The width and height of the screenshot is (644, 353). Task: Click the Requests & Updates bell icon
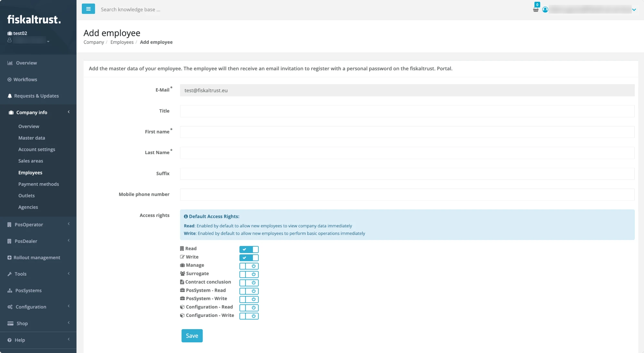(x=10, y=96)
